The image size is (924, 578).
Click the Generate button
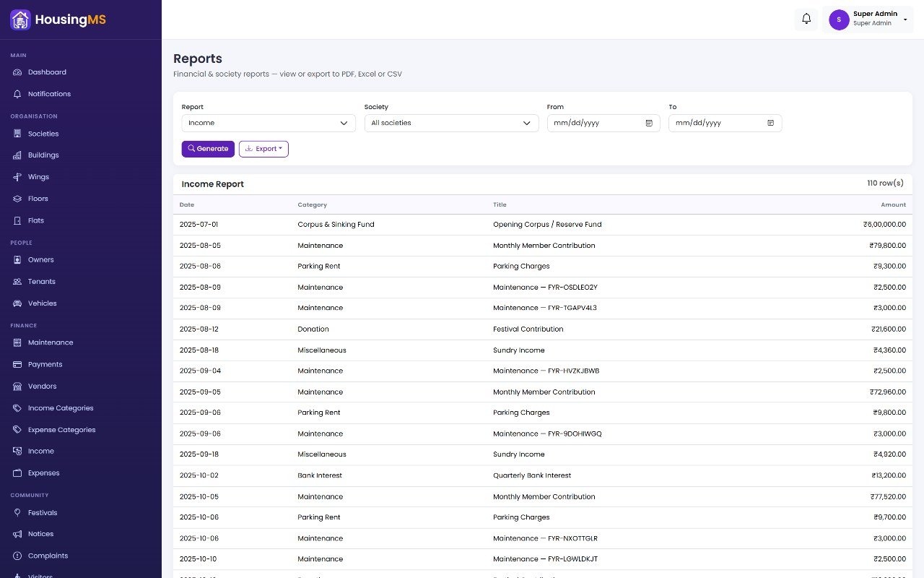click(208, 149)
